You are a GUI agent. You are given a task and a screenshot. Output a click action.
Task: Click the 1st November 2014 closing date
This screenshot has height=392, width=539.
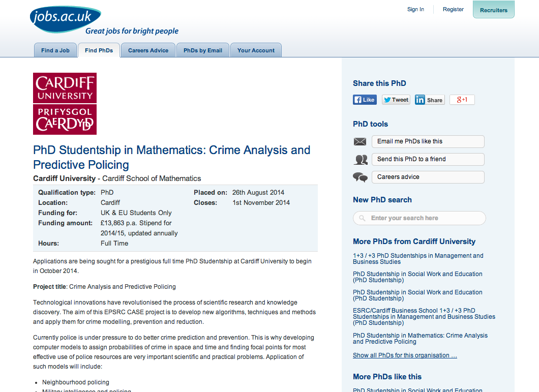pyautogui.click(x=261, y=202)
